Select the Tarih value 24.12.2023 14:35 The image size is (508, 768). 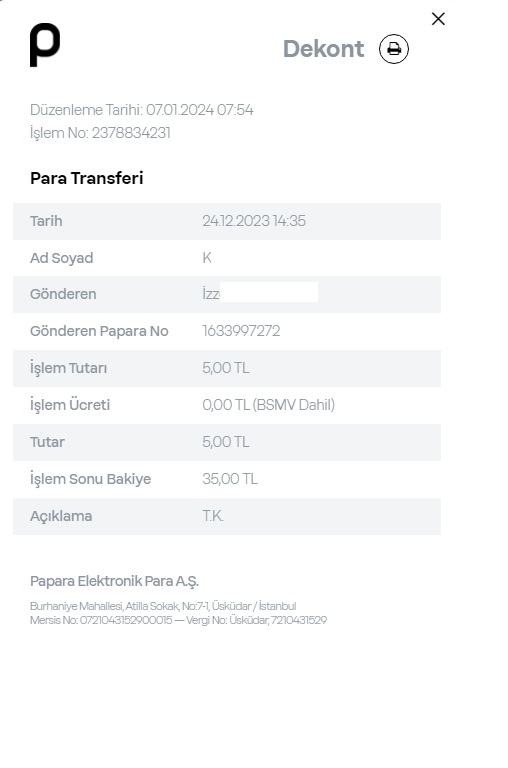(x=254, y=221)
